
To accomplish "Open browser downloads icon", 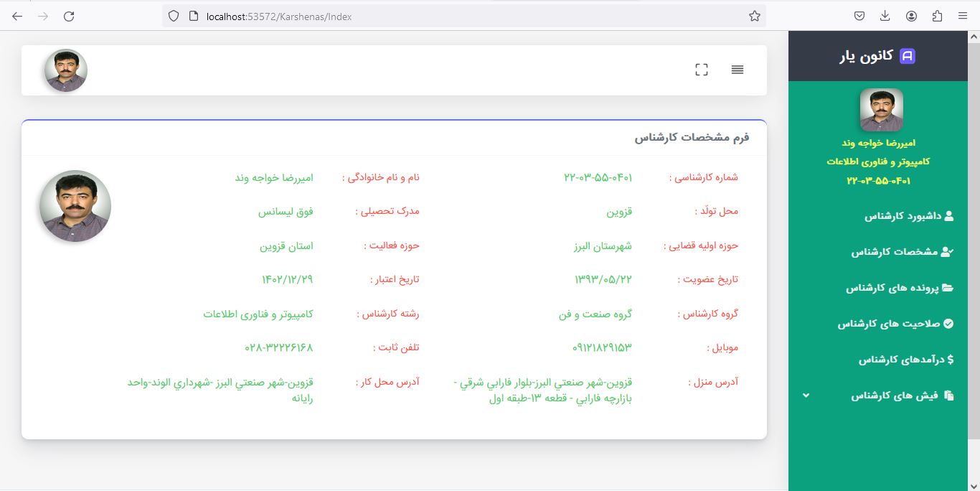I will pyautogui.click(x=885, y=16).
